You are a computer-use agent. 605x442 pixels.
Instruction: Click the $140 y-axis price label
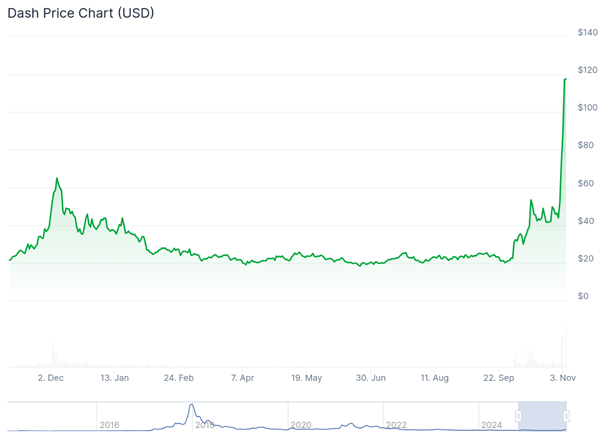[588, 33]
